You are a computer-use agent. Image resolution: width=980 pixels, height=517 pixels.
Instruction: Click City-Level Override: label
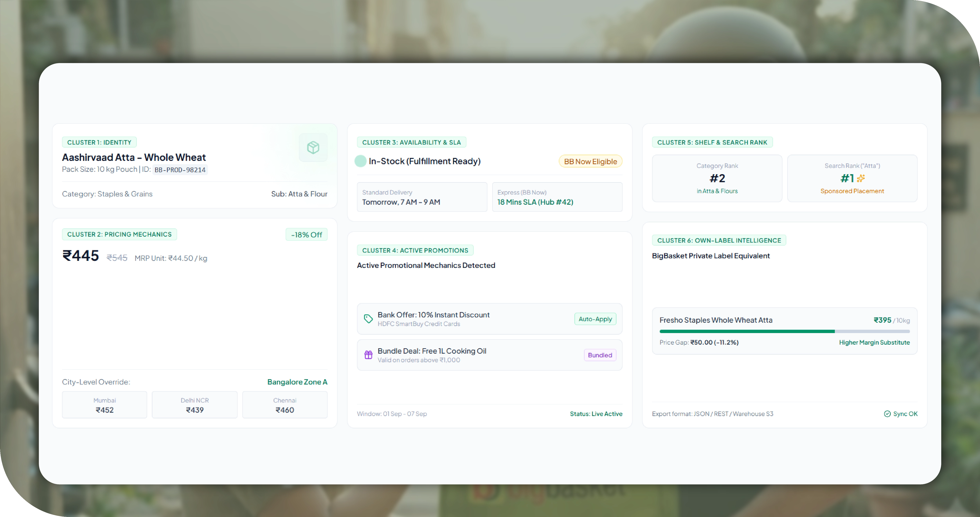(x=96, y=382)
